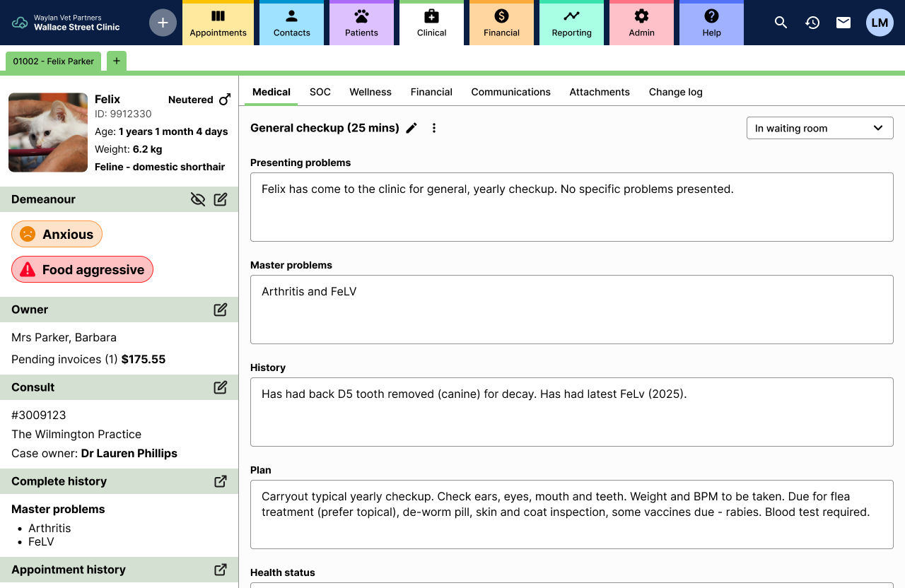Open the mail envelope icon

[x=843, y=23]
